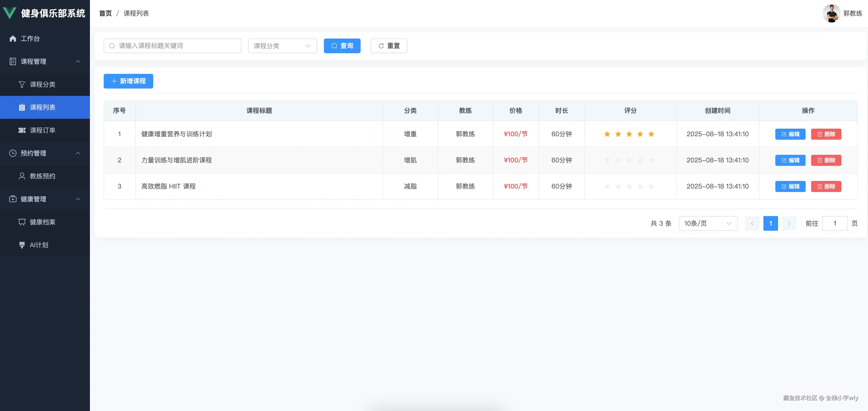Collapse the 预约管理 submenu
Image resolution: width=868 pixels, height=411 pixels.
[x=78, y=153]
